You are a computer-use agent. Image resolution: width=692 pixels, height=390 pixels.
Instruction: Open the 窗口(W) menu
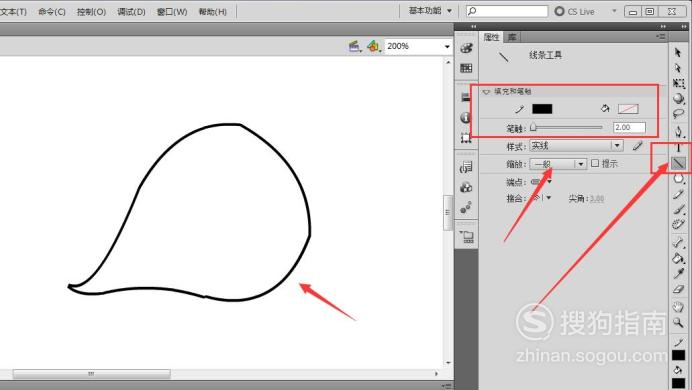(x=172, y=12)
